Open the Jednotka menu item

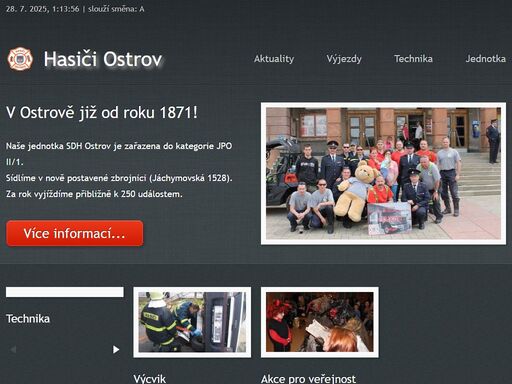(x=486, y=59)
